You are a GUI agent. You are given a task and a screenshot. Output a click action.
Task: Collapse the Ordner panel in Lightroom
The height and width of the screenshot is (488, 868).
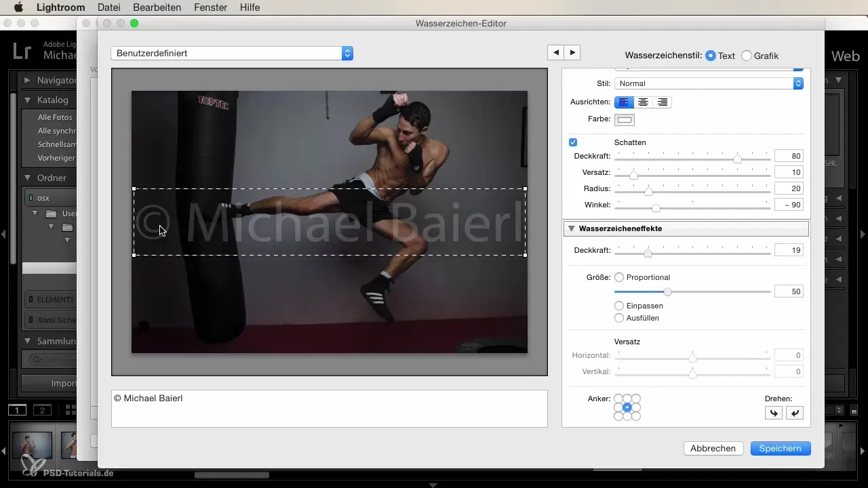coord(27,178)
